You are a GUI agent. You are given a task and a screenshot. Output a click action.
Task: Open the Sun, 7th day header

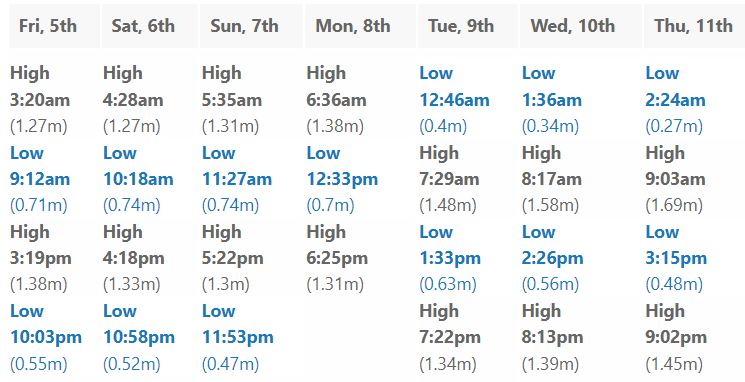coord(244,26)
